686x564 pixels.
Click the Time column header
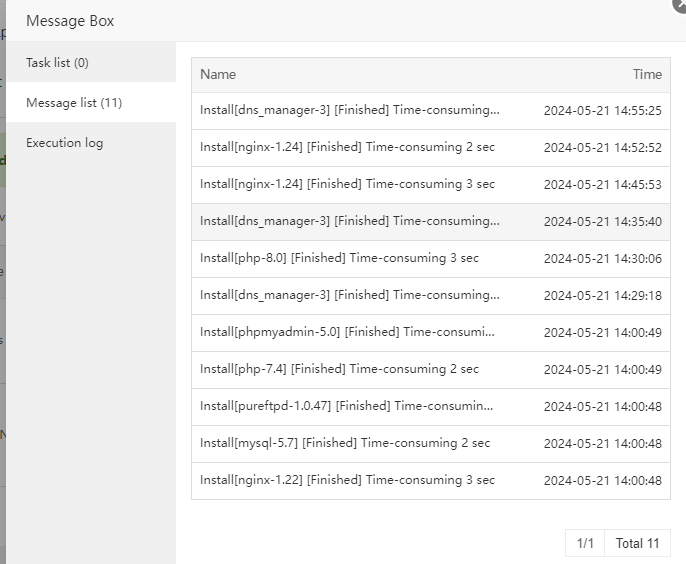(x=647, y=74)
